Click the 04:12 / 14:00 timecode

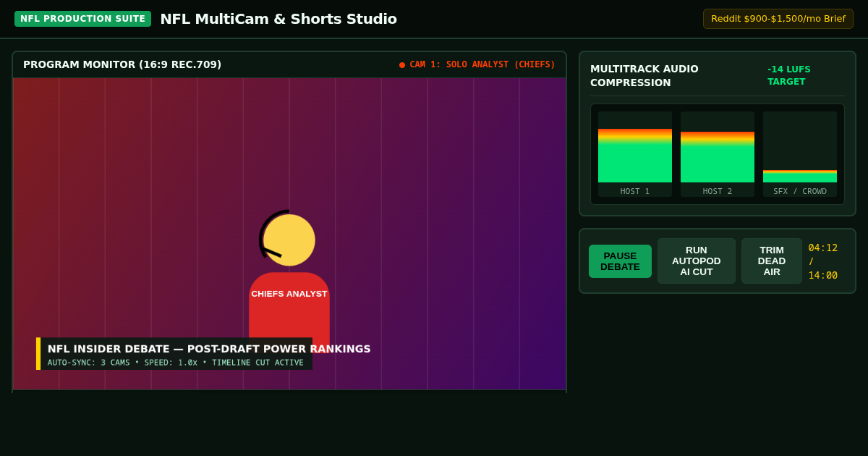[823, 261]
